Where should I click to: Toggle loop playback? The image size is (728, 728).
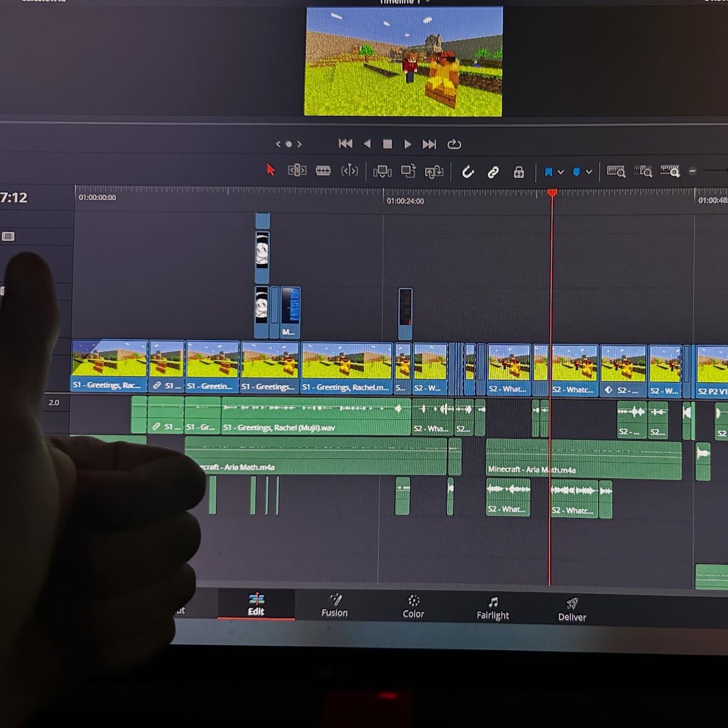454,144
